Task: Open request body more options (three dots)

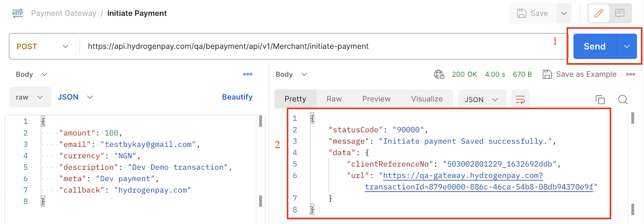Action: pos(248,74)
